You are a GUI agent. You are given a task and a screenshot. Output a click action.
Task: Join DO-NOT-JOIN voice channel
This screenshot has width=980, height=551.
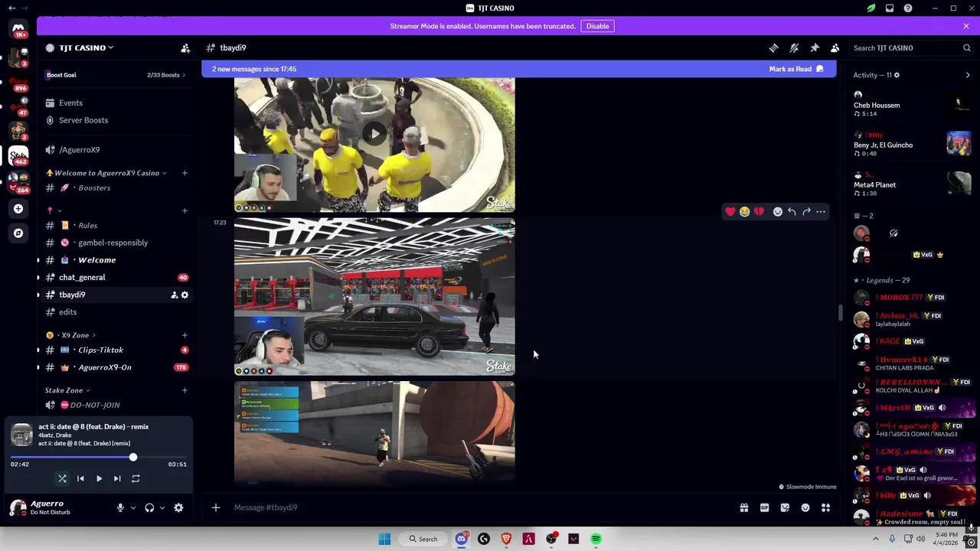pos(116,405)
